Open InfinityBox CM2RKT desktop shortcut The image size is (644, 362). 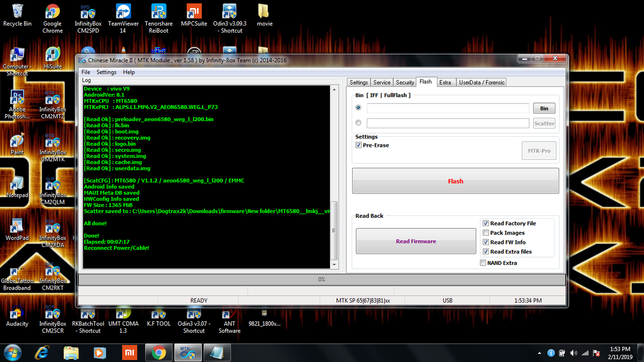click(x=52, y=277)
